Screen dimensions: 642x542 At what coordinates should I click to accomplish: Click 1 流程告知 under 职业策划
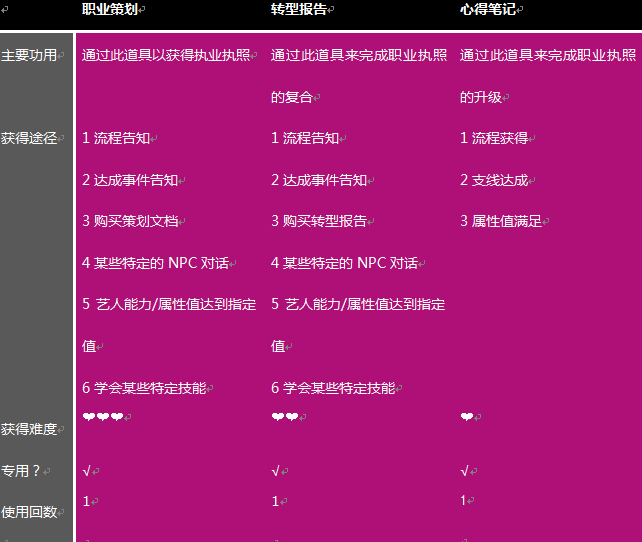pos(116,138)
